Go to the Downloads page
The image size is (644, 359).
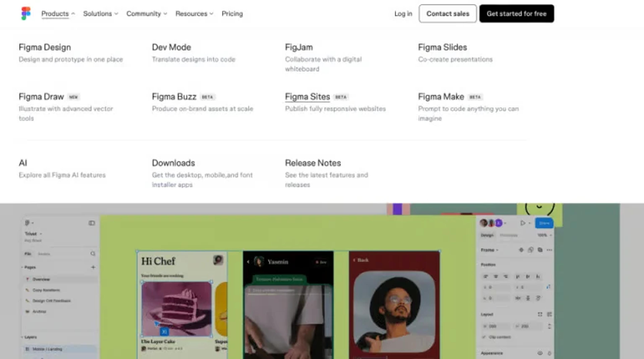pos(173,163)
